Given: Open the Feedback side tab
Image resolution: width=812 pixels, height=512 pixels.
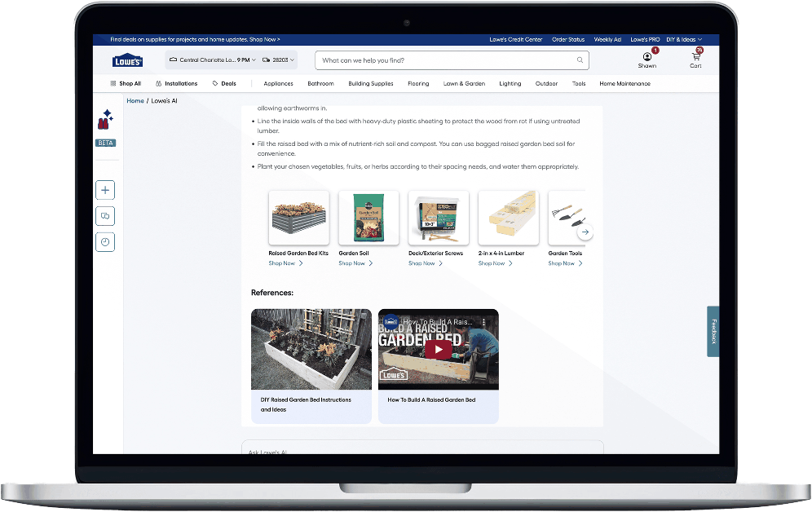Looking at the screenshot, I should (713, 331).
